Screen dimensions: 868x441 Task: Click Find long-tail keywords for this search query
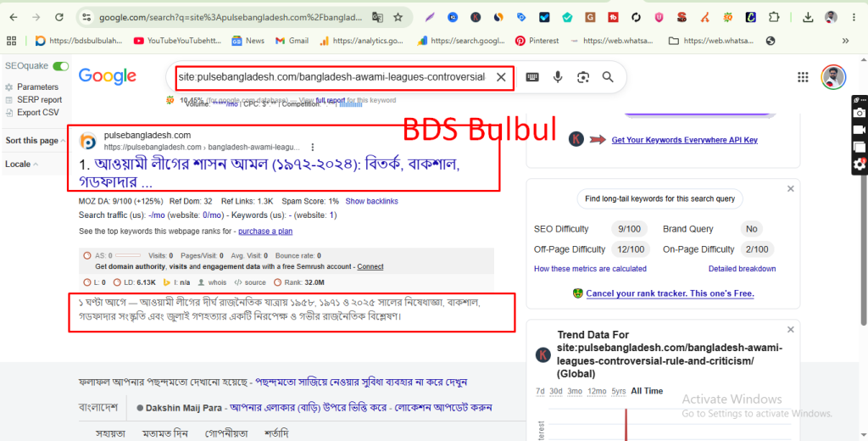click(659, 199)
